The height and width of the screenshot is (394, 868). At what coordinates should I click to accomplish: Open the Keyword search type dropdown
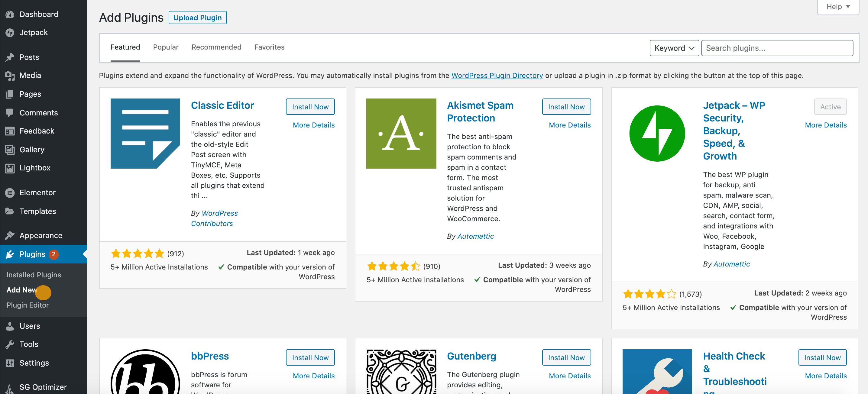pos(674,48)
